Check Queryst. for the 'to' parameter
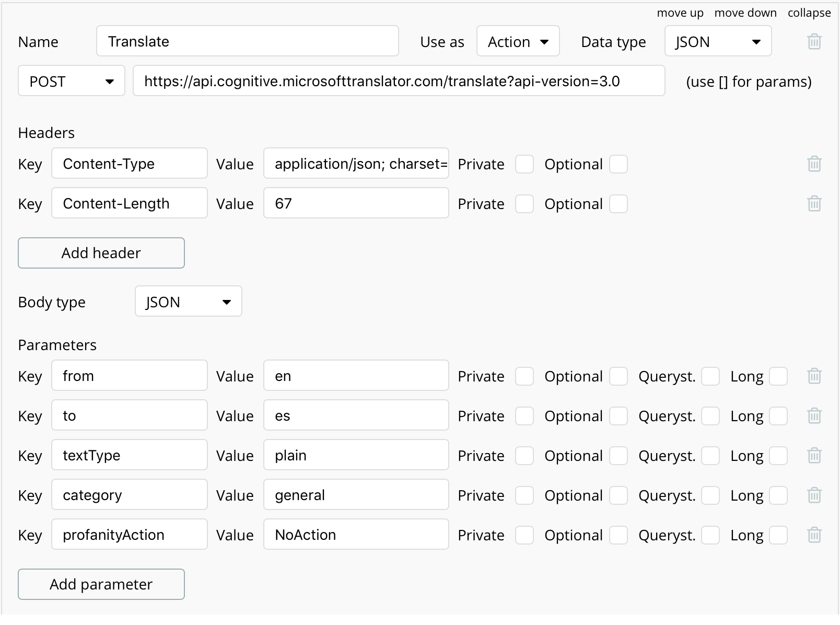Viewport: 840px width, 625px height. (710, 416)
